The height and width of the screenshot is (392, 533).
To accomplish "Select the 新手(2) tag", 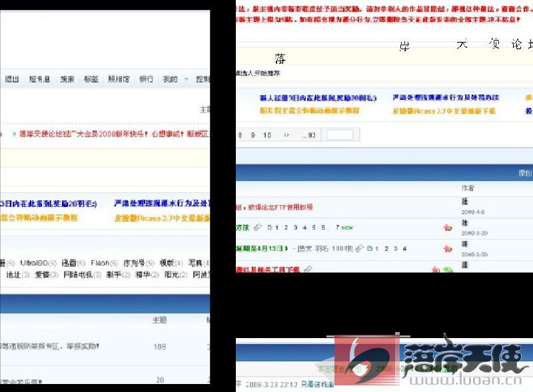I will (x=119, y=274).
